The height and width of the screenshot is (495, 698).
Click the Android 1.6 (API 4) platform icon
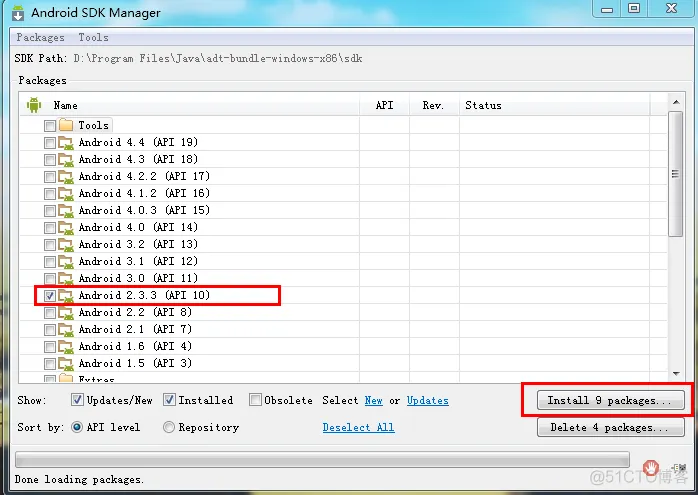coord(66,347)
